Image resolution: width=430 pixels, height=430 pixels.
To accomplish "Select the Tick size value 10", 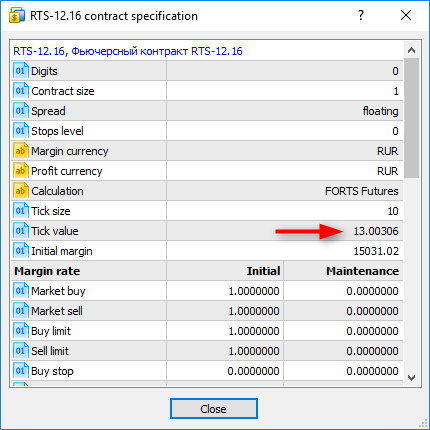I will tap(393, 211).
